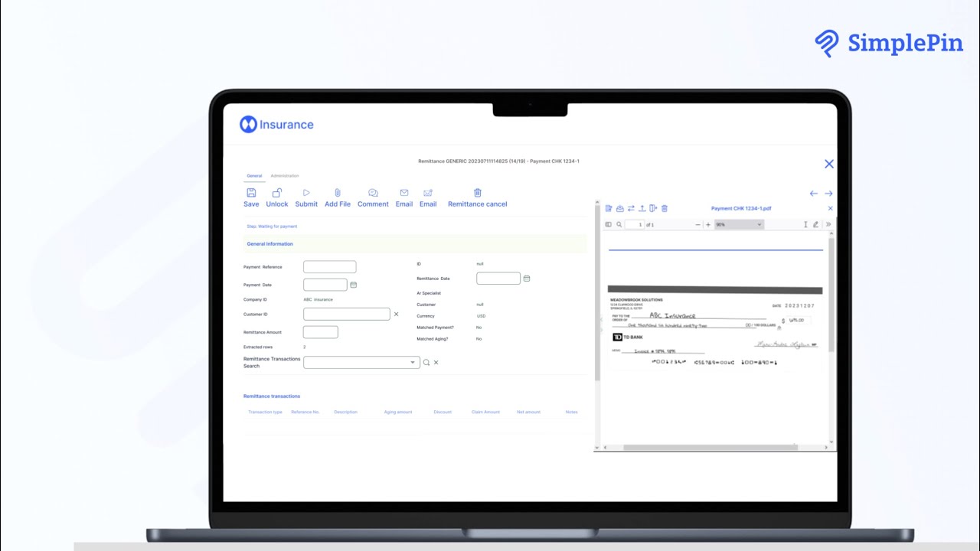
Task: Click the download tray icon above PDF
Action: pyautogui.click(x=620, y=208)
